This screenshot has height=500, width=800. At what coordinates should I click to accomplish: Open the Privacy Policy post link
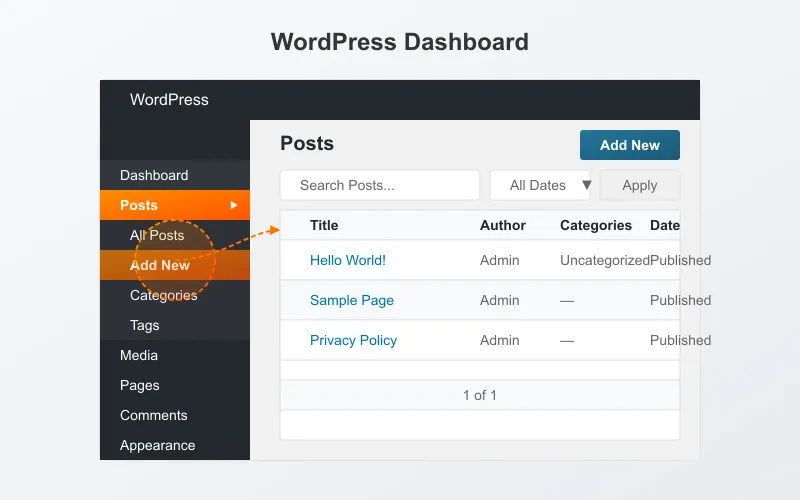point(353,340)
